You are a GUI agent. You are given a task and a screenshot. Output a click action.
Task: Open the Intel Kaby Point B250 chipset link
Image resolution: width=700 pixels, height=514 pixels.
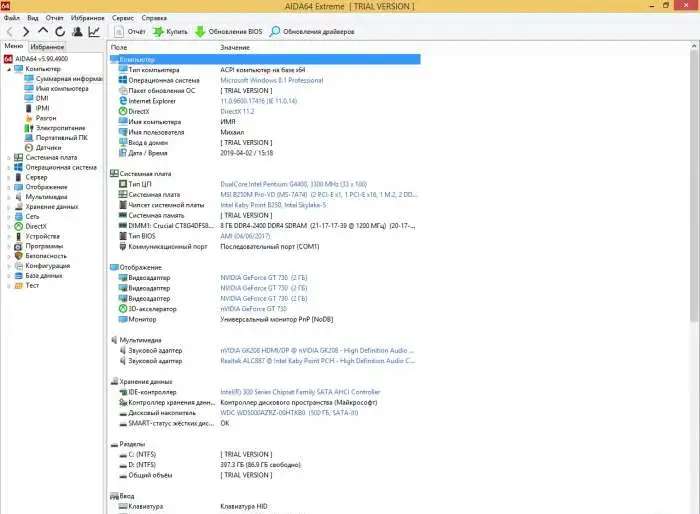coord(273,205)
